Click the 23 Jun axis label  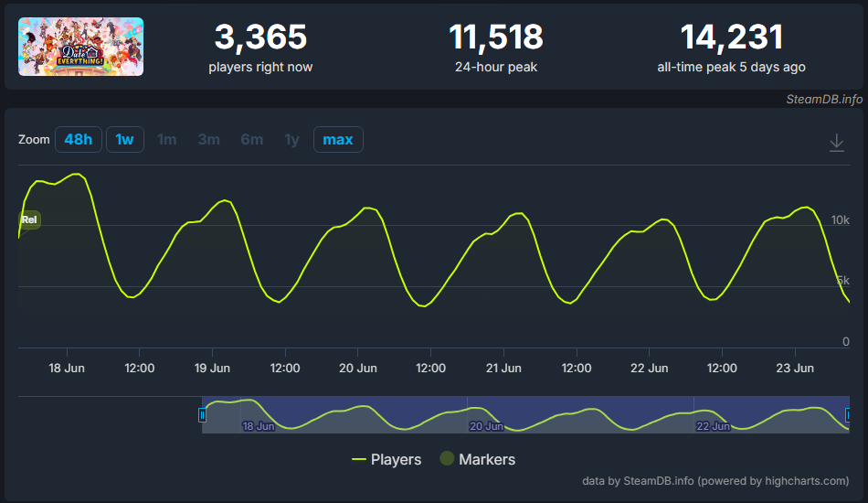(x=795, y=369)
